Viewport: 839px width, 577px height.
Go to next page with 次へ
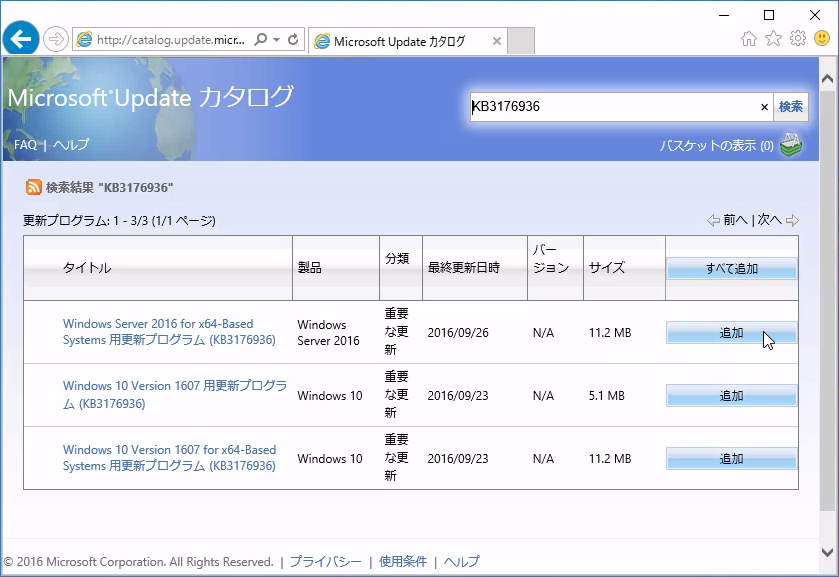click(x=769, y=220)
